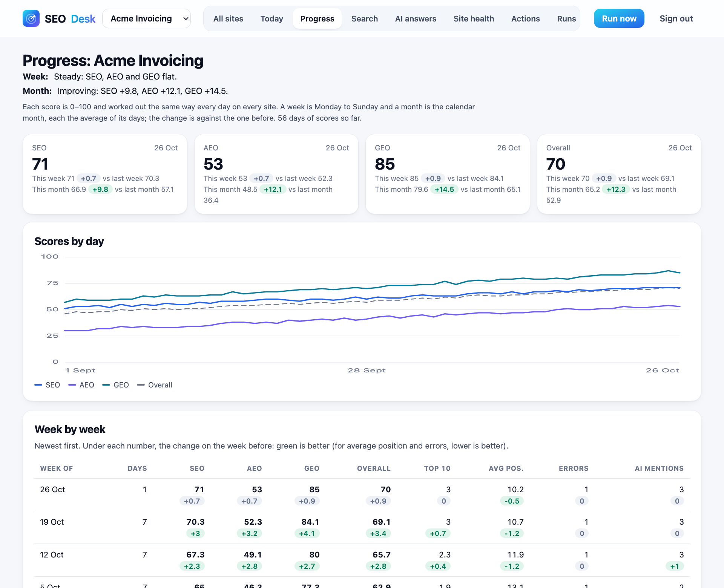Switch to the Runs tab
Viewport: 724px width, 588px height.
coord(566,18)
